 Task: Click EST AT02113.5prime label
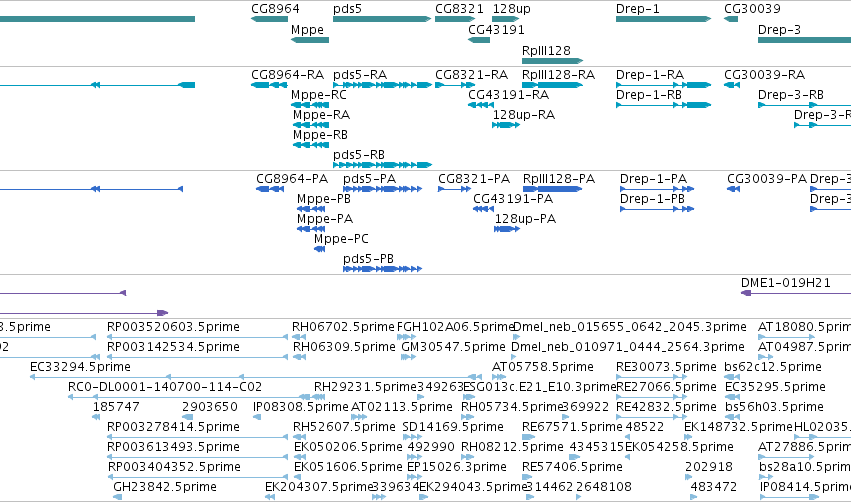pos(402,408)
